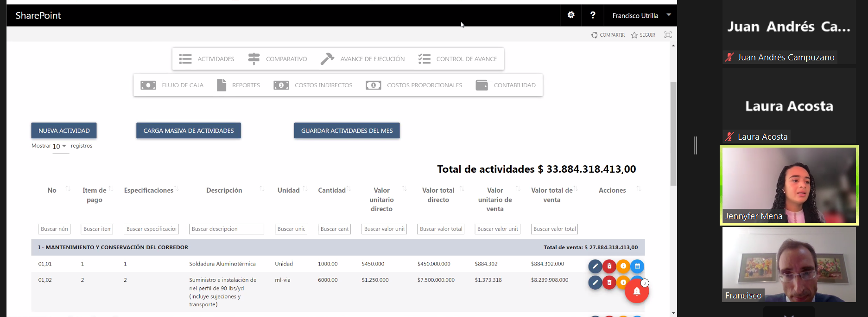Focus Buscar valor unitario de venta field
The width and height of the screenshot is (868, 317).
(x=498, y=229)
